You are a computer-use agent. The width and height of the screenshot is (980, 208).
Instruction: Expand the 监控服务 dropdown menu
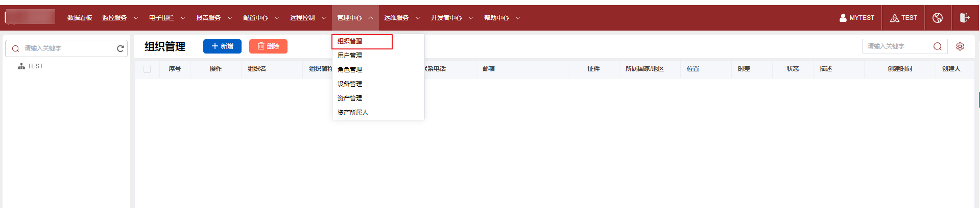click(119, 18)
